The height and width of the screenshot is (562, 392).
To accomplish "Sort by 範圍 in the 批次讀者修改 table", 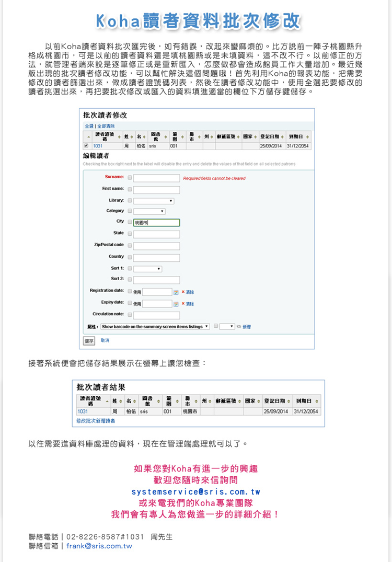I will (x=178, y=136).
